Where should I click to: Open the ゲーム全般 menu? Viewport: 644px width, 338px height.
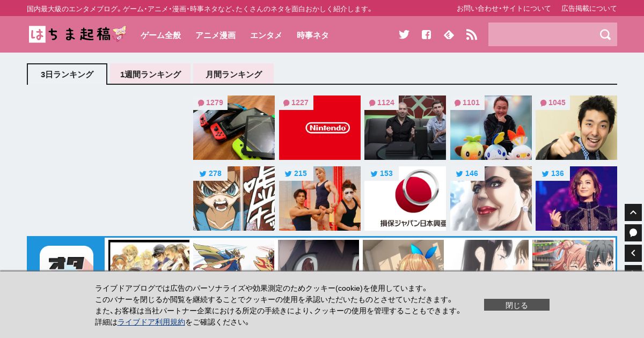coord(160,35)
